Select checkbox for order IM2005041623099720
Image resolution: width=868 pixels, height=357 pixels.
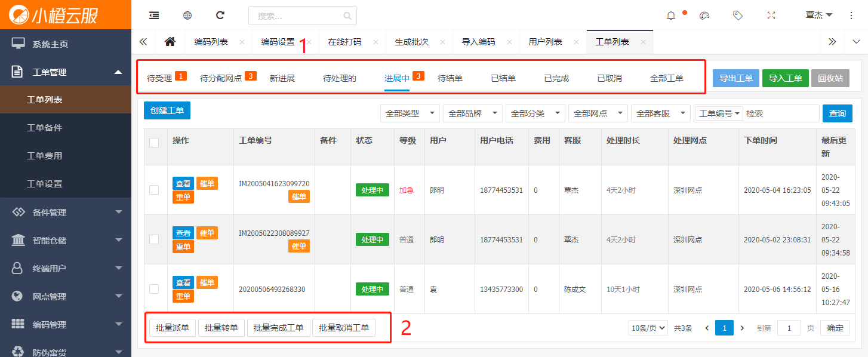(x=154, y=190)
